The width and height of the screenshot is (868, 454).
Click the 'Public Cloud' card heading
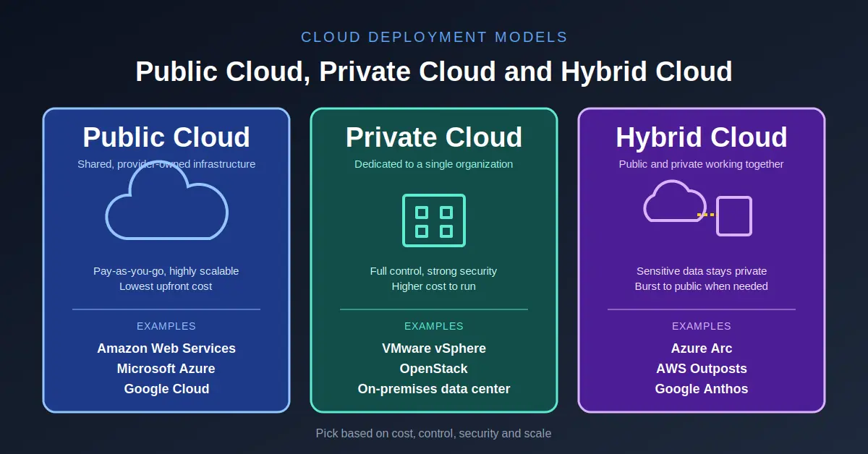coord(166,137)
